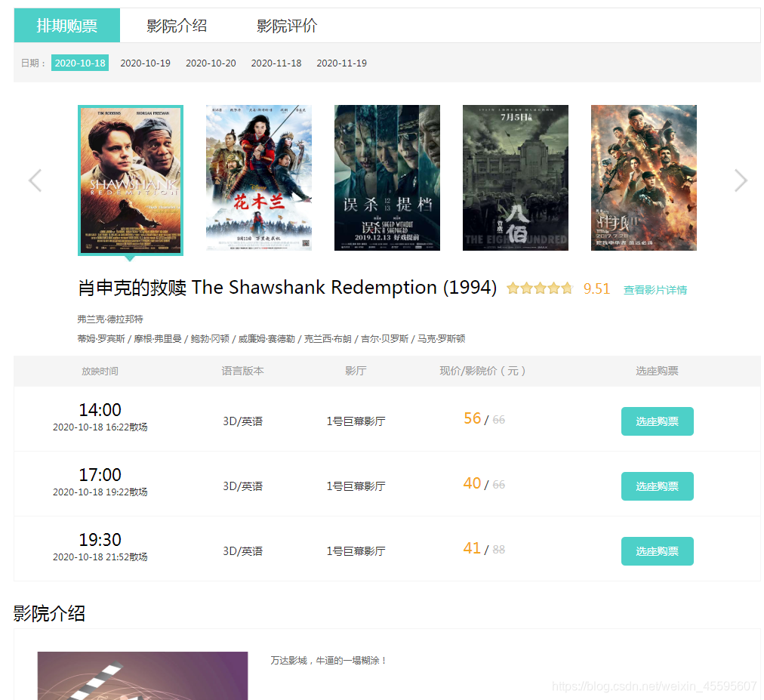This screenshot has width=764, height=700.
Task: Click director name 弗兰克·德拉邦特
Action: point(110,319)
